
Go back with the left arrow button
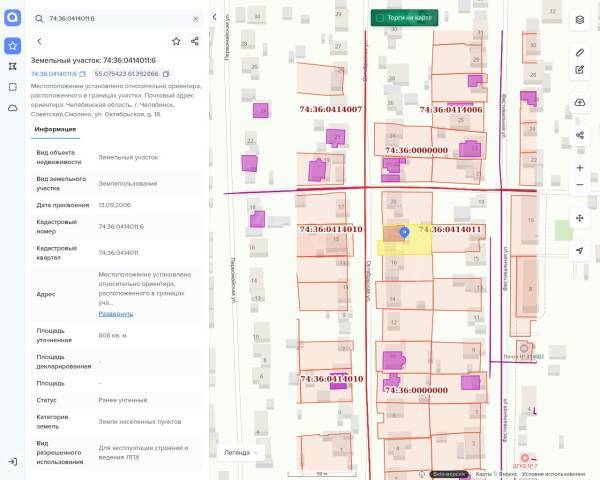tap(39, 41)
